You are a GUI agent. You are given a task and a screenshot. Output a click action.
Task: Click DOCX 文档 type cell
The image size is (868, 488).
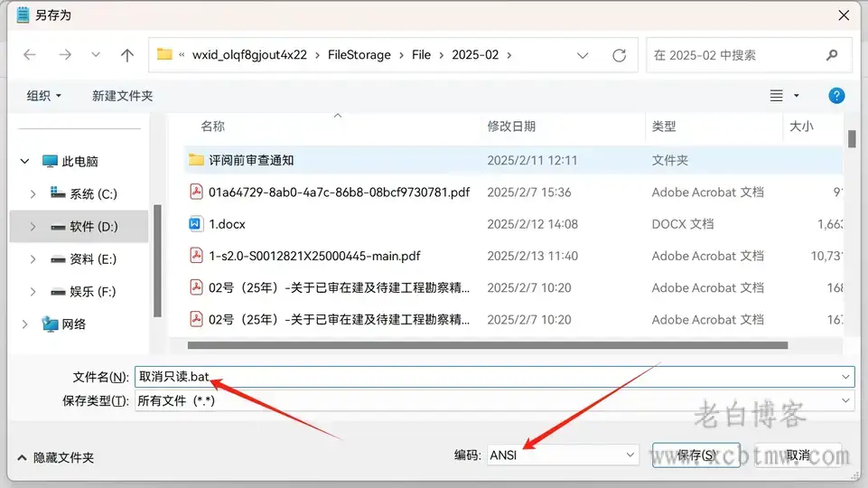683,224
